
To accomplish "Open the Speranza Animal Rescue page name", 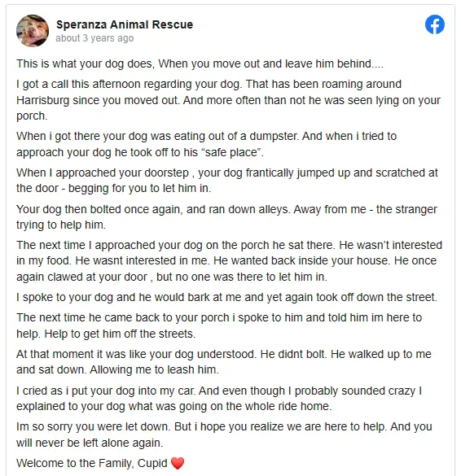I will pyautogui.click(x=125, y=24).
